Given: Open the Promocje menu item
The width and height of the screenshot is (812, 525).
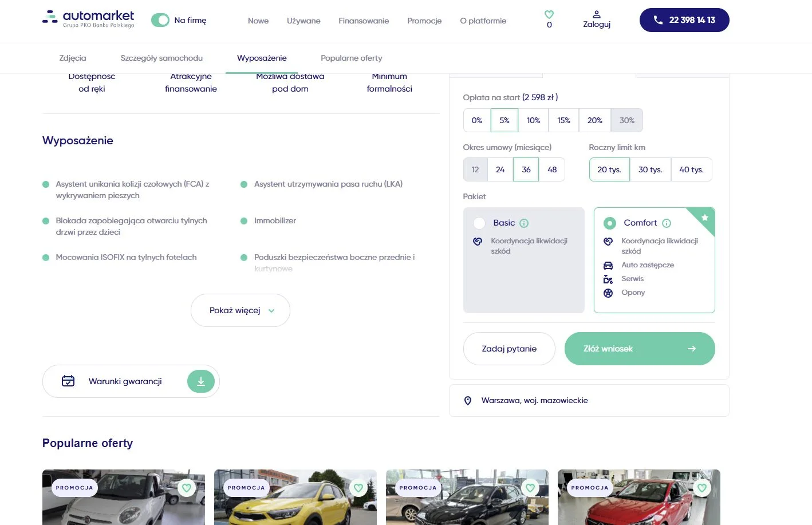Looking at the screenshot, I should (424, 21).
